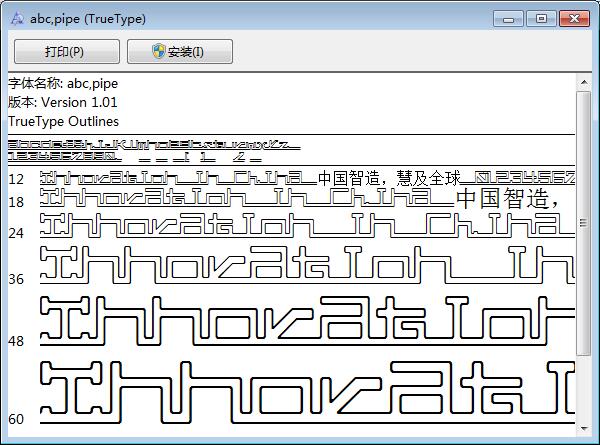600x445 pixels.
Task: Click the size label 18
Action: click(16, 202)
